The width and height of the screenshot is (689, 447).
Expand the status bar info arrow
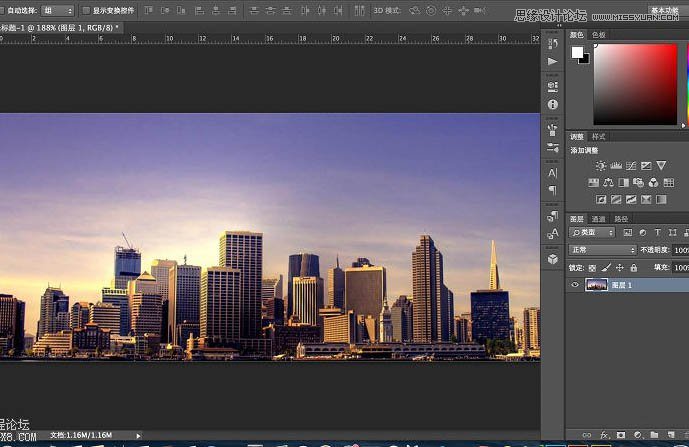click(x=138, y=436)
